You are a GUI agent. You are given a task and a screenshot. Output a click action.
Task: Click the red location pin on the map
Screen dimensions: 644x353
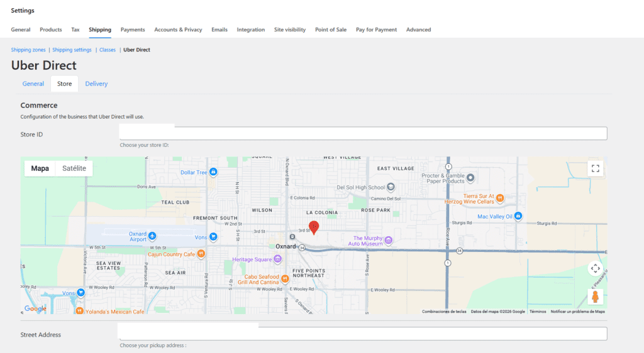coord(314,227)
